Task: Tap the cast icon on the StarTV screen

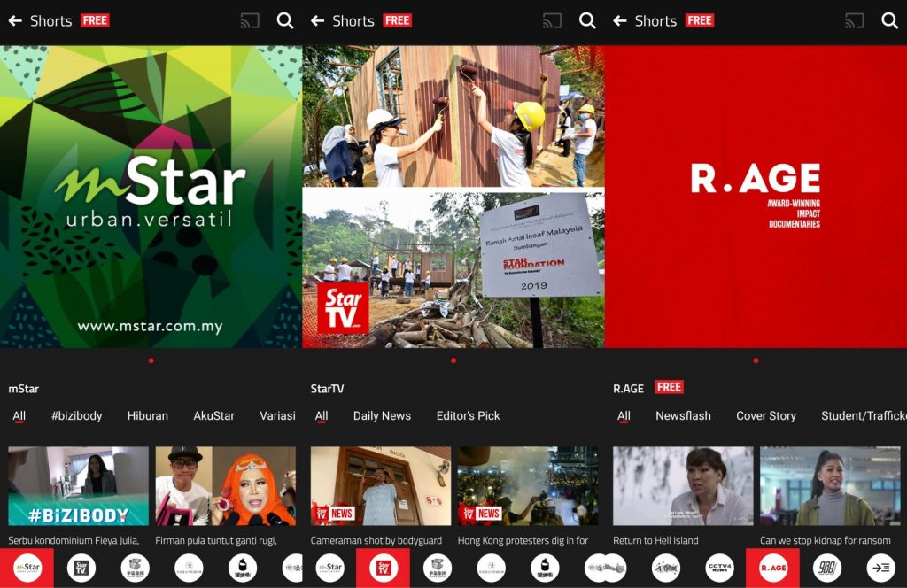Action: click(553, 21)
